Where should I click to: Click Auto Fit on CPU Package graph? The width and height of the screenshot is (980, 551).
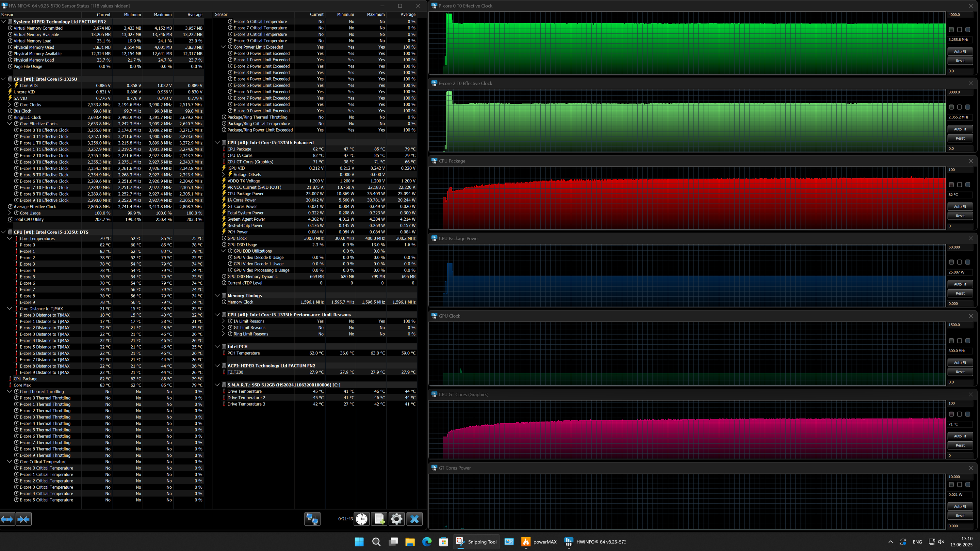click(959, 207)
